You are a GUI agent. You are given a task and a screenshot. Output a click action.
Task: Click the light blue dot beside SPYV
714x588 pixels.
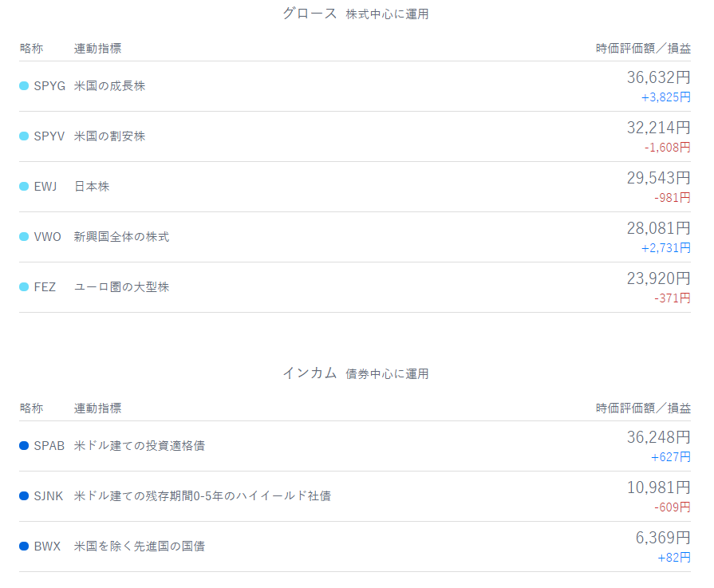coord(24,136)
